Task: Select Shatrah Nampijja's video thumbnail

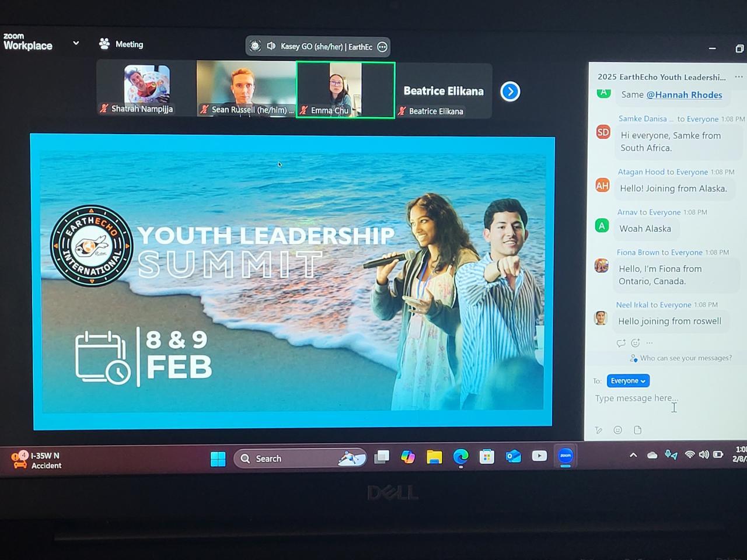Action: (x=146, y=89)
